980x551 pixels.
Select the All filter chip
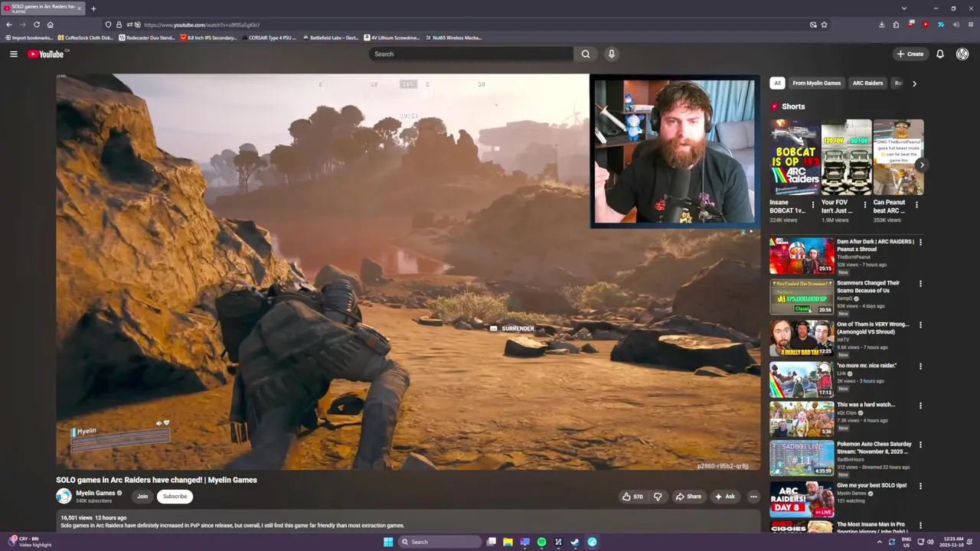coord(777,83)
